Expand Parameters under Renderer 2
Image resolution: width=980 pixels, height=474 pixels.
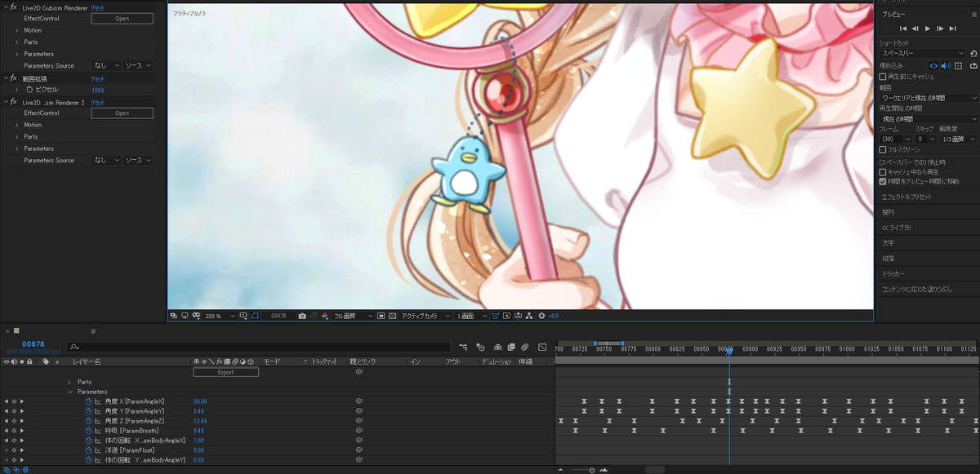pyautogui.click(x=17, y=148)
